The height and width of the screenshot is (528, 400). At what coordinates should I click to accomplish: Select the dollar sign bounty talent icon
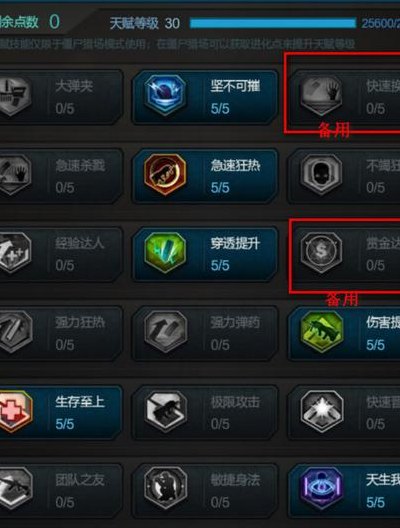tap(322, 252)
